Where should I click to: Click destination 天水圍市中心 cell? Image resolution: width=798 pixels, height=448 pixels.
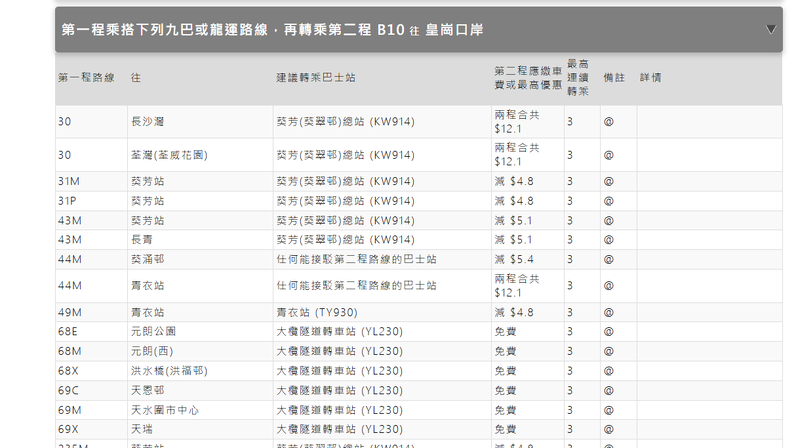pos(165,410)
